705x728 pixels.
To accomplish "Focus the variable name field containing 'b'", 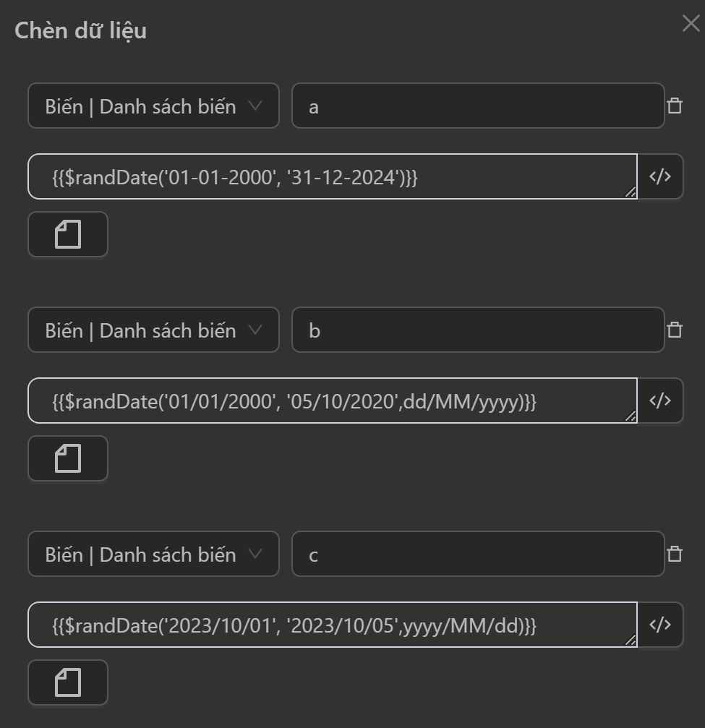I will pyautogui.click(x=477, y=330).
